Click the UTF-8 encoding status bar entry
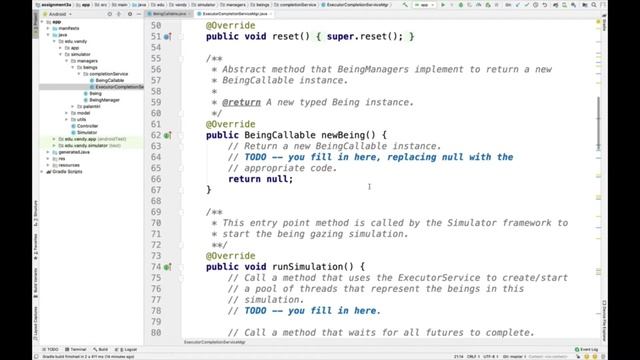This screenshot has width=640, height=360. click(490, 356)
